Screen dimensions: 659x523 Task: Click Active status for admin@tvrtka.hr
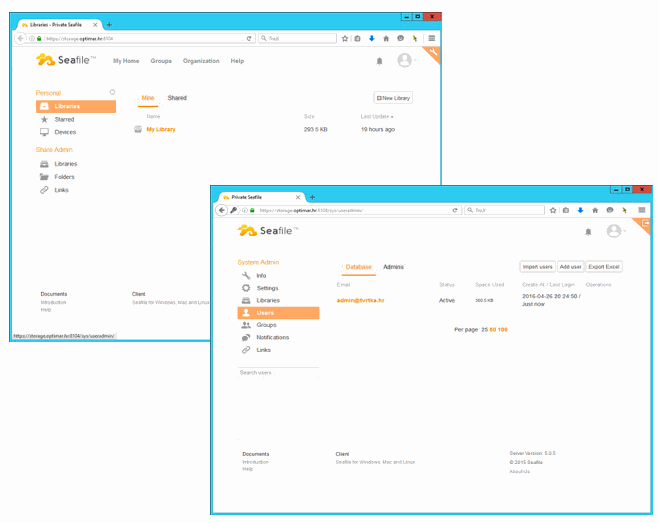point(447,301)
